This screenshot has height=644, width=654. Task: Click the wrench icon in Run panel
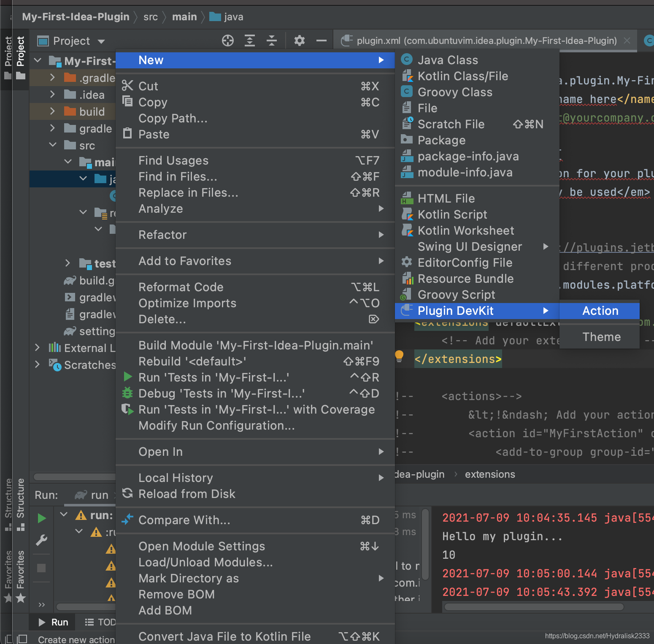42,540
